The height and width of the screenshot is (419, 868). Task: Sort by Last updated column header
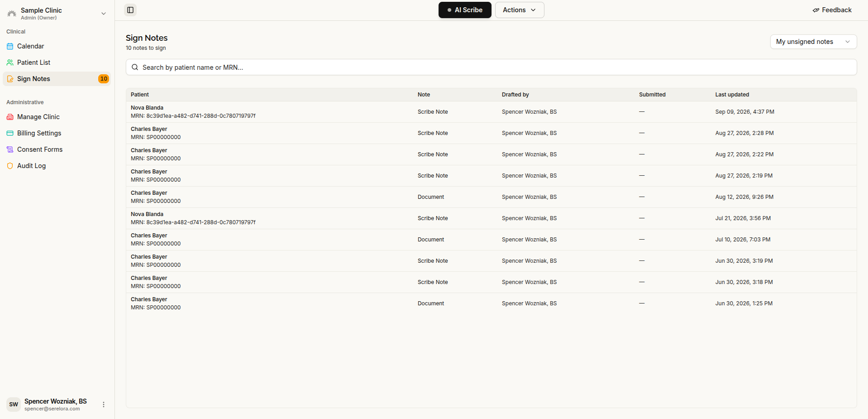[732, 95]
